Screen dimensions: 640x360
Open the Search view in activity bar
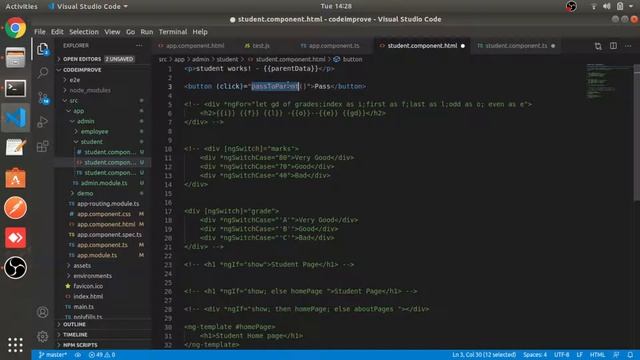coord(42,73)
